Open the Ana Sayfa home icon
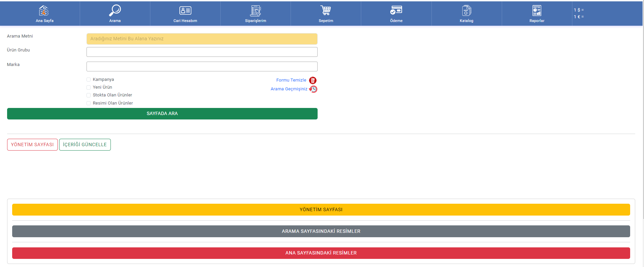Viewport: 644px width, 267px height. click(x=44, y=11)
